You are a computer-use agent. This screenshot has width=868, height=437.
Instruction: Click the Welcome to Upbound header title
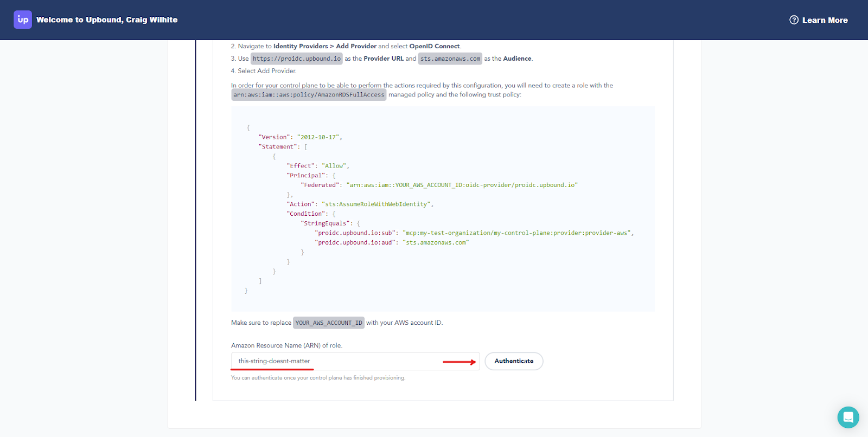click(x=107, y=20)
